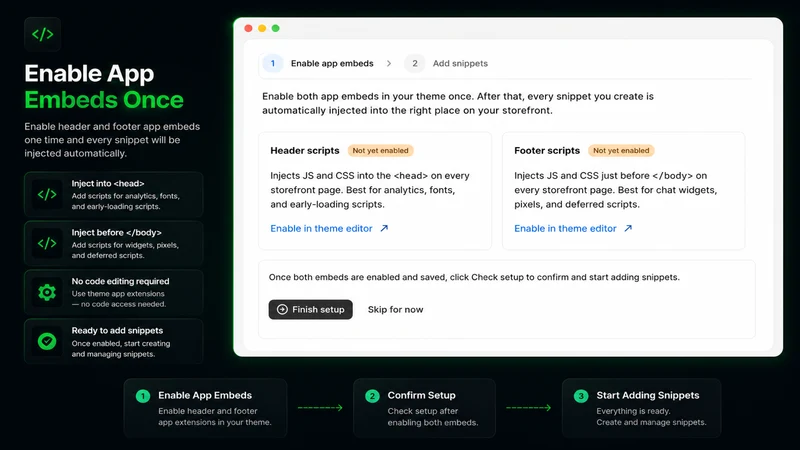Click the code brackets logo icon
Image resolution: width=800 pixels, height=450 pixels.
click(42, 34)
